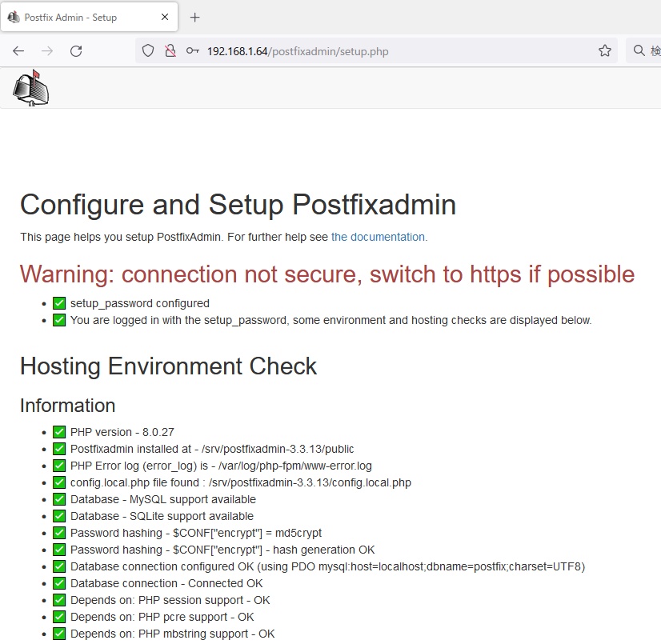
Task: Click green check beside logged in message
Action: (x=59, y=320)
